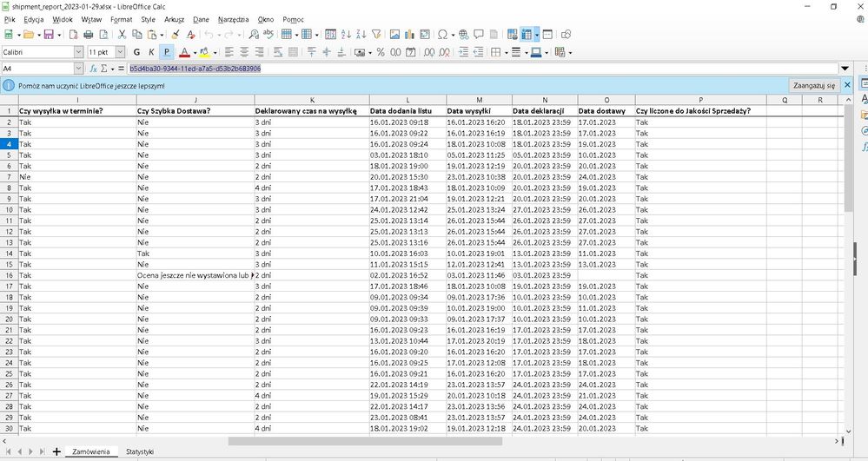The height and width of the screenshot is (461, 868).
Task: Toggle underline formatting (P button)
Action: (x=166, y=52)
